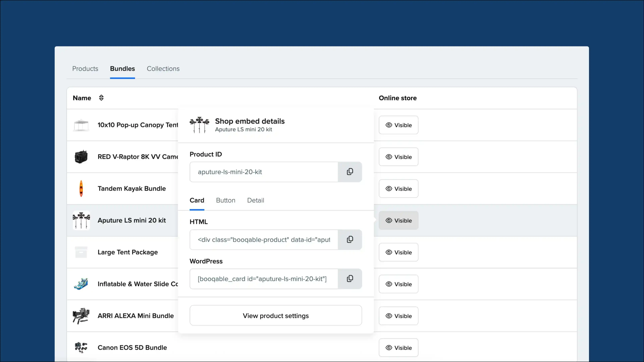This screenshot has width=644, height=362.
Task: Open the Button embed tab
Action: point(225,200)
